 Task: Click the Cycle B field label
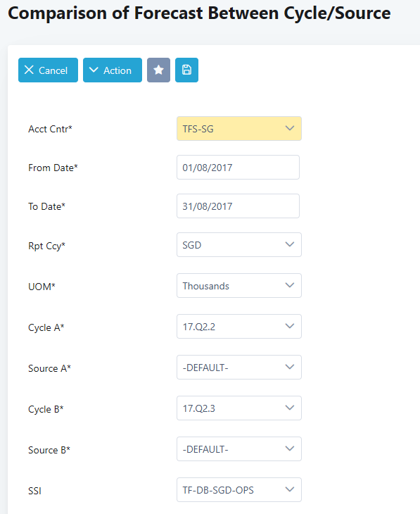[x=46, y=409]
